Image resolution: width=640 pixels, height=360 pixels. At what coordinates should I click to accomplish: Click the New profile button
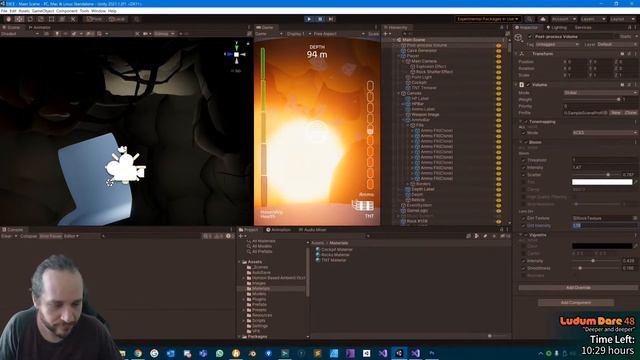point(616,113)
